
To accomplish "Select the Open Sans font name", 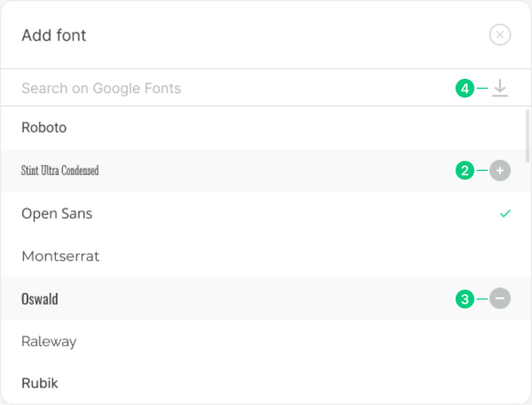I will [57, 214].
